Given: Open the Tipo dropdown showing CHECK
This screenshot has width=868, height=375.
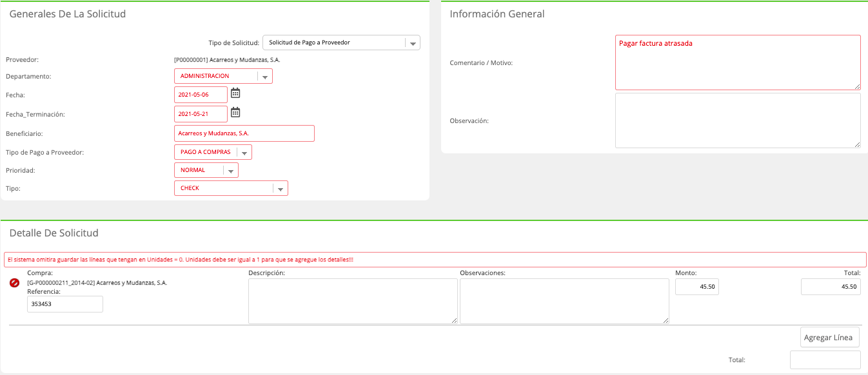Looking at the screenshot, I should (x=231, y=188).
